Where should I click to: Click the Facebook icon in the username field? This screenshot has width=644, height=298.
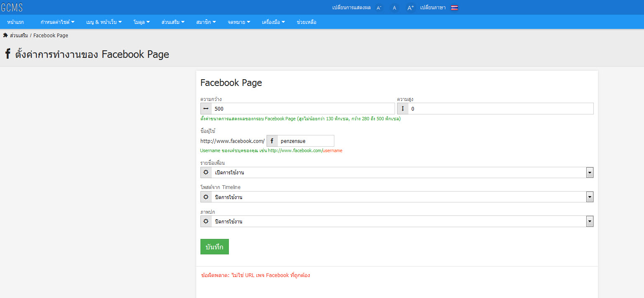pos(272,141)
